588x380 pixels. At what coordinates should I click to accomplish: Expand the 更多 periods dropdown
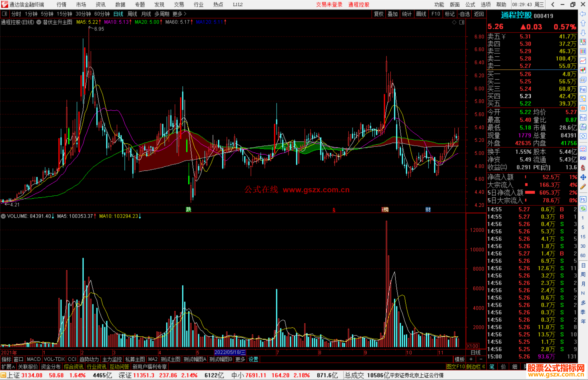click(179, 14)
